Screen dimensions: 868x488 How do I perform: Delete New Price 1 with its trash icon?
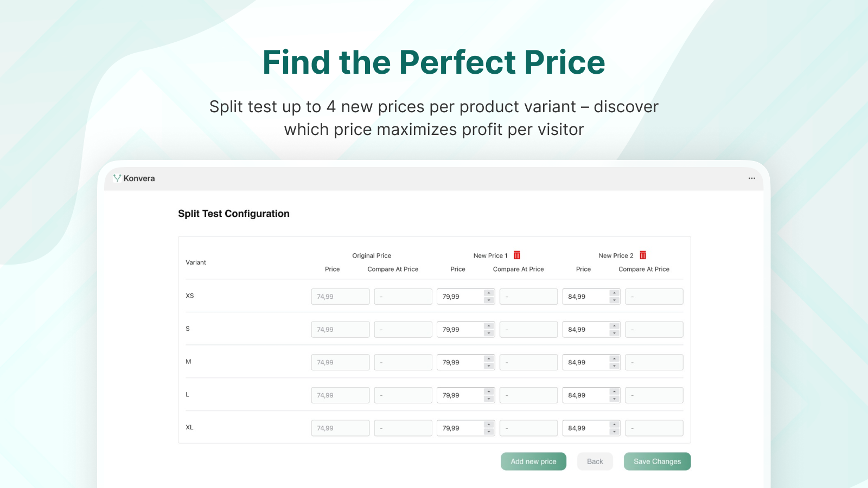pyautogui.click(x=517, y=255)
